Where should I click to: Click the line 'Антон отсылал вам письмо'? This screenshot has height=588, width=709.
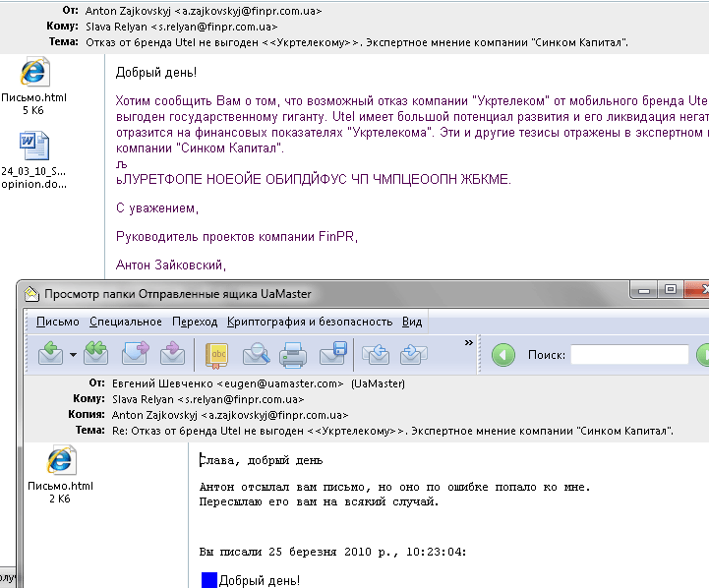[x=394, y=487]
